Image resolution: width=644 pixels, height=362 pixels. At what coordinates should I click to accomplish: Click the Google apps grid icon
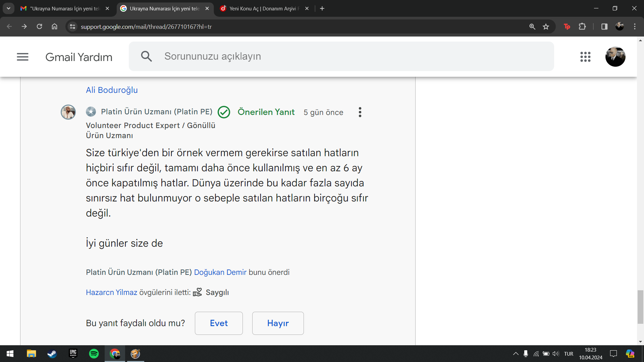pos(585,57)
